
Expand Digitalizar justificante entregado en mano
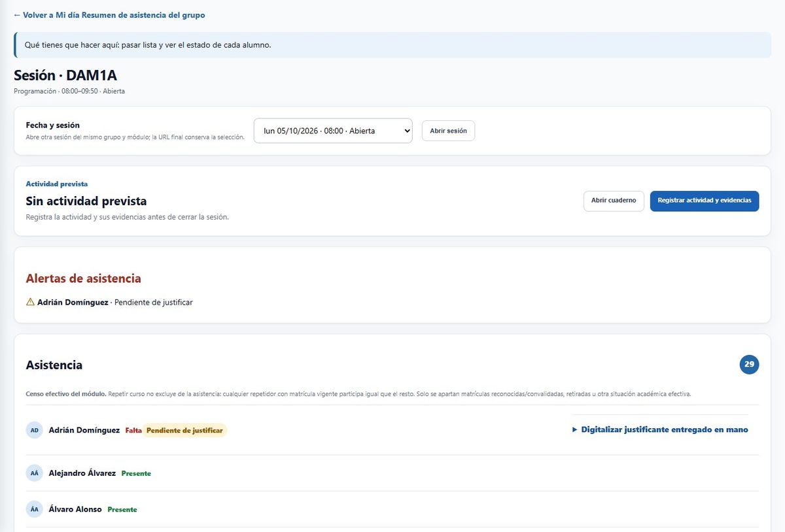(660, 429)
